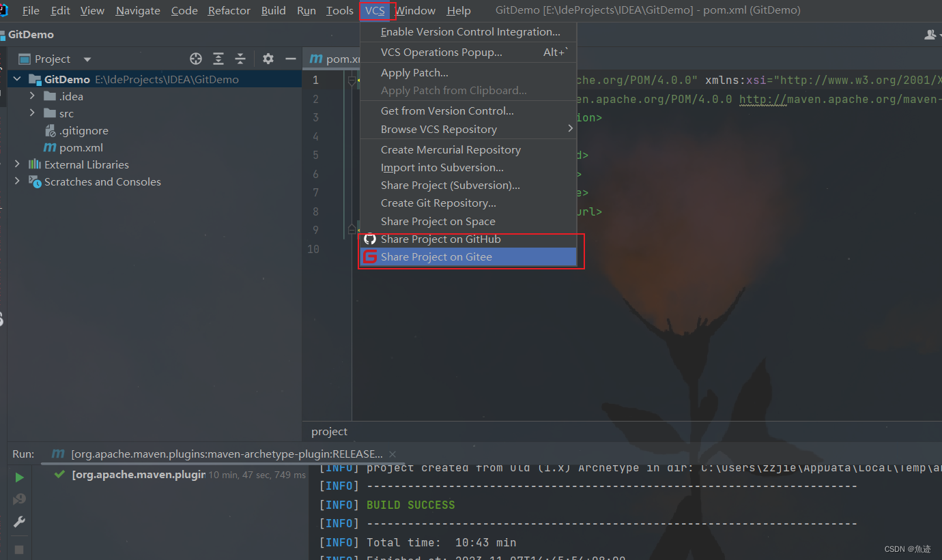942x560 pixels.
Task: Choose Create Git Repository
Action: tap(468, 203)
